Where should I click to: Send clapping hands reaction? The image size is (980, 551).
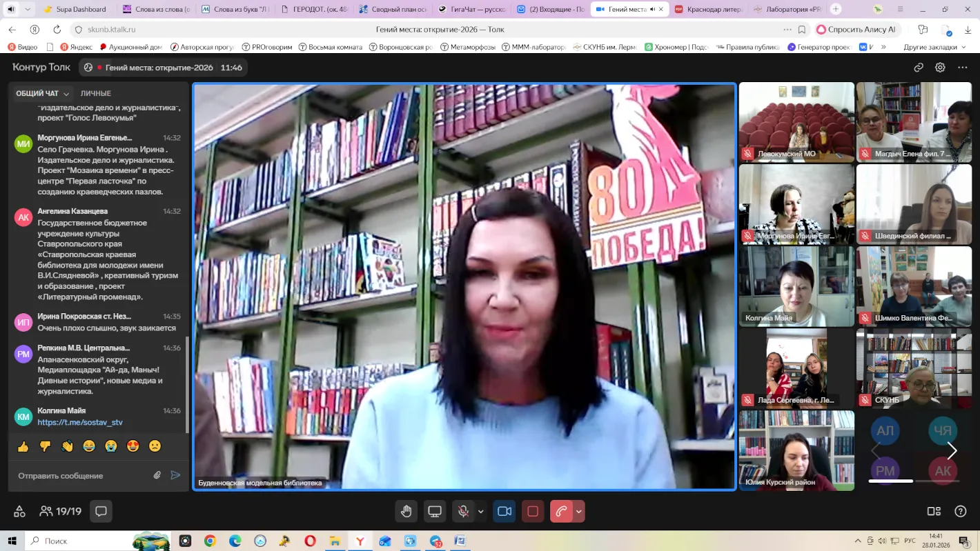67,446
